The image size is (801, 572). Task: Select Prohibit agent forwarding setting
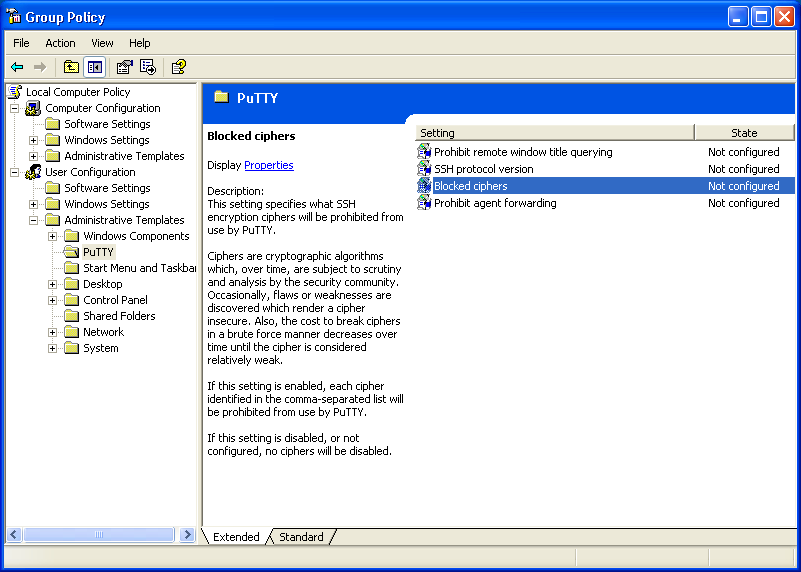point(494,203)
